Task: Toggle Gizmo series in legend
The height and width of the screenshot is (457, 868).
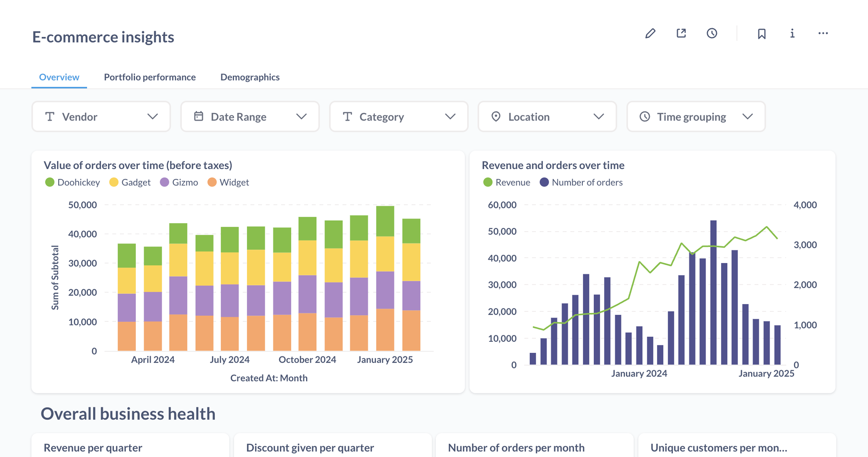Action: 179,182
